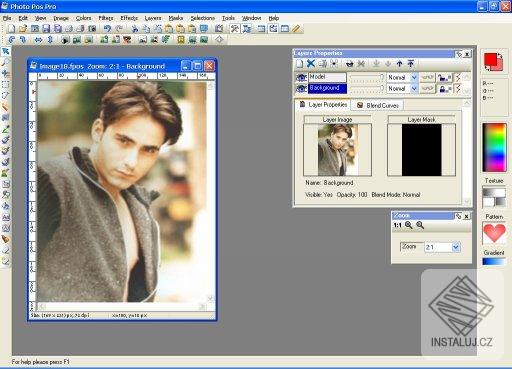Viewport: 512px width, 369px height.
Task: Click the Flip horizontal arrows icon
Action: [38, 40]
